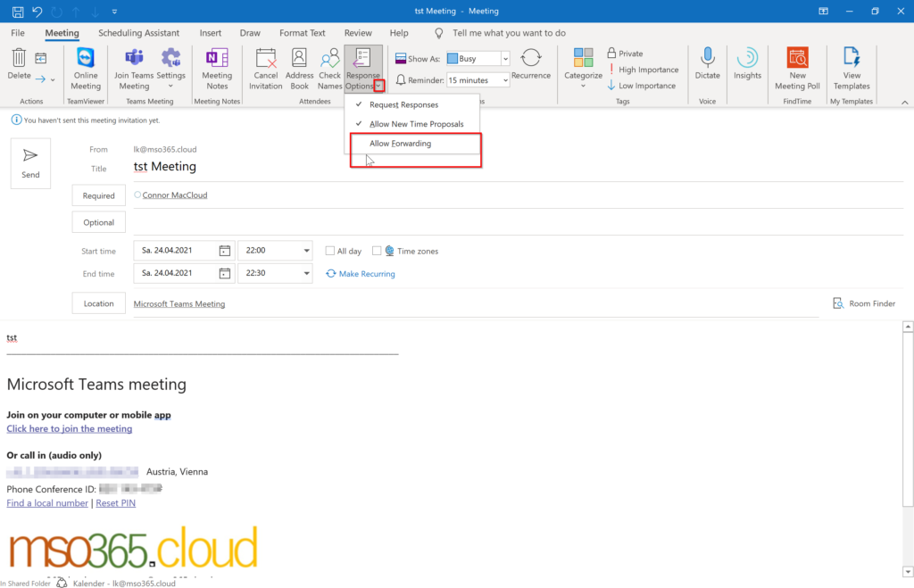
Task: Open Recurrence settings
Action: point(531,64)
